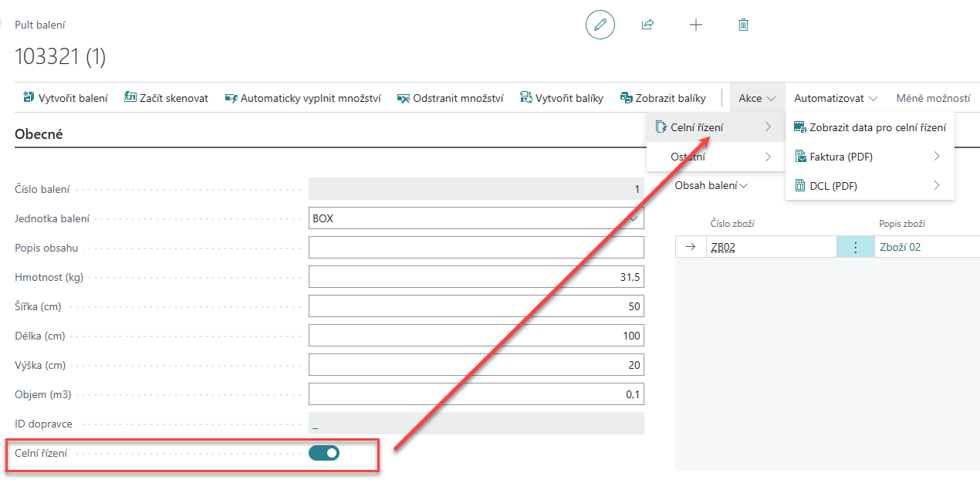The height and width of the screenshot is (500, 980).
Task: Expand the Akce menu
Action: pos(756,98)
